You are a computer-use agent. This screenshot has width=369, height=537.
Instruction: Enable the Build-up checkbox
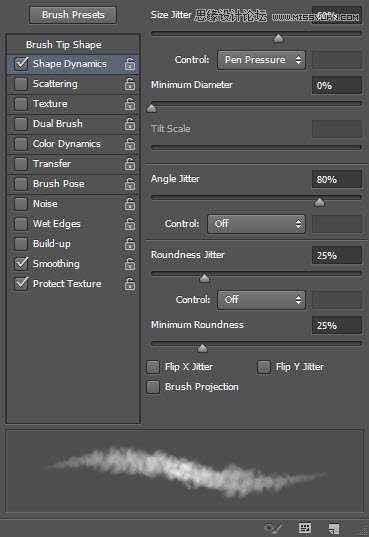tap(21, 244)
